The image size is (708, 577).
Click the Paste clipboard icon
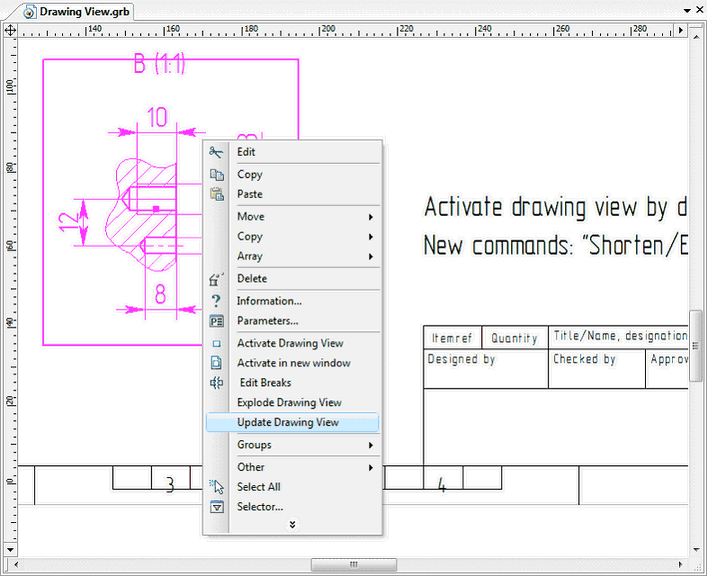coord(216,194)
